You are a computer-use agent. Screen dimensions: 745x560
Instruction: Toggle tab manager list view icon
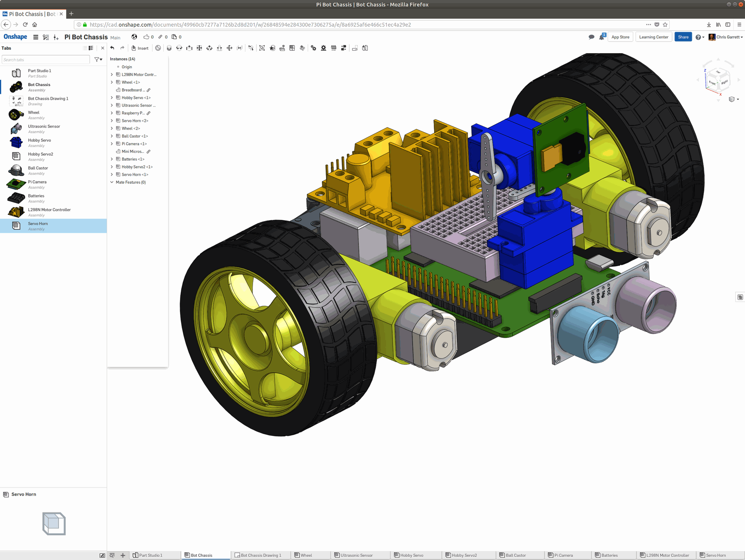[85, 48]
